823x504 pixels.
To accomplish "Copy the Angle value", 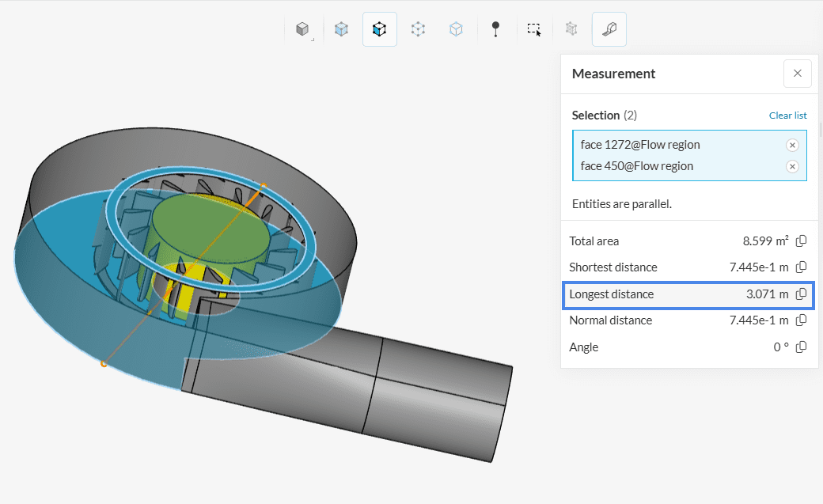I will [801, 347].
